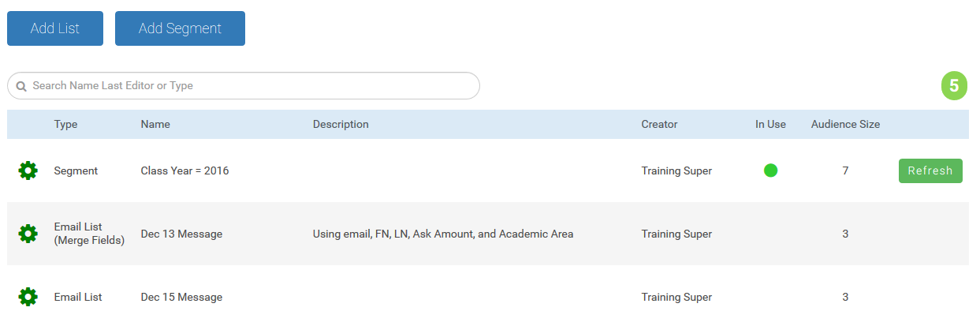Screen dimensions: 980x326
Task: Open the Dec 13 Message list
Action: (x=181, y=234)
